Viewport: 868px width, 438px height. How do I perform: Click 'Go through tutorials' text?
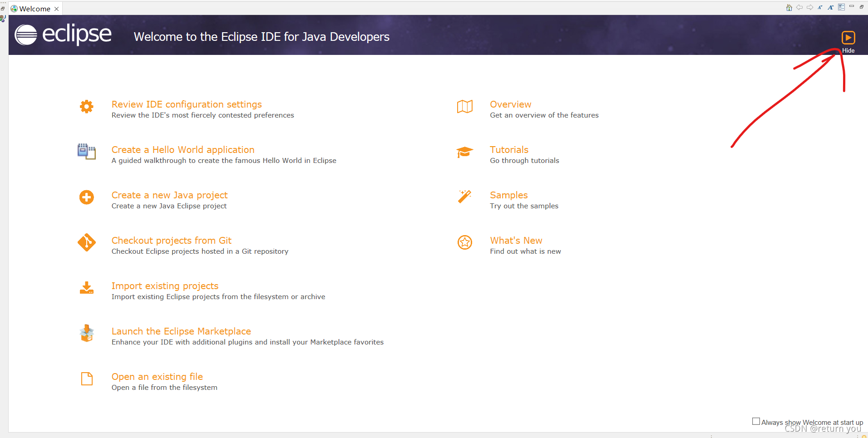click(524, 161)
